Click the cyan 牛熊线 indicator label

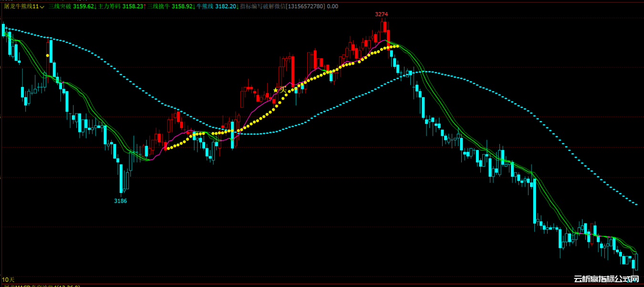point(205,7)
